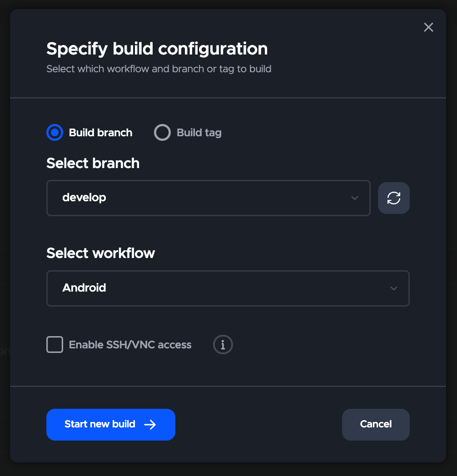Click the Build tag label text
This screenshot has width=457, height=476.
coord(199,133)
